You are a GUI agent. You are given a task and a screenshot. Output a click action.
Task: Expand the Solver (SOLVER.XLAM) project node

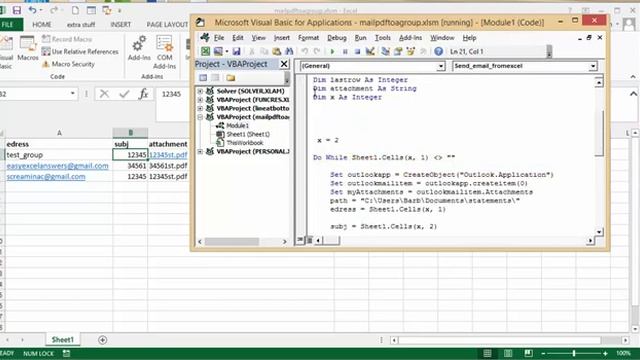click(200, 91)
